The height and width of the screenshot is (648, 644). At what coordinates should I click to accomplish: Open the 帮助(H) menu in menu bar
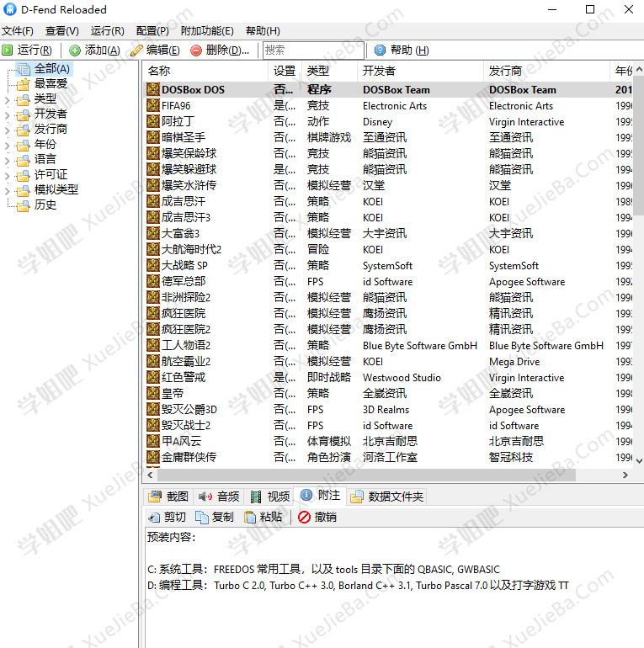(x=263, y=31)
